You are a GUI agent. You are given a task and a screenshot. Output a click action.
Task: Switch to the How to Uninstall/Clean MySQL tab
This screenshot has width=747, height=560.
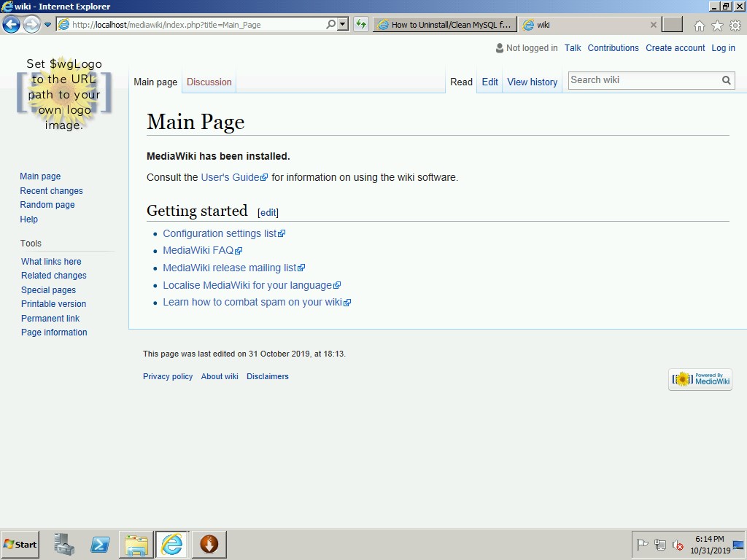click(x=445, y=25)
